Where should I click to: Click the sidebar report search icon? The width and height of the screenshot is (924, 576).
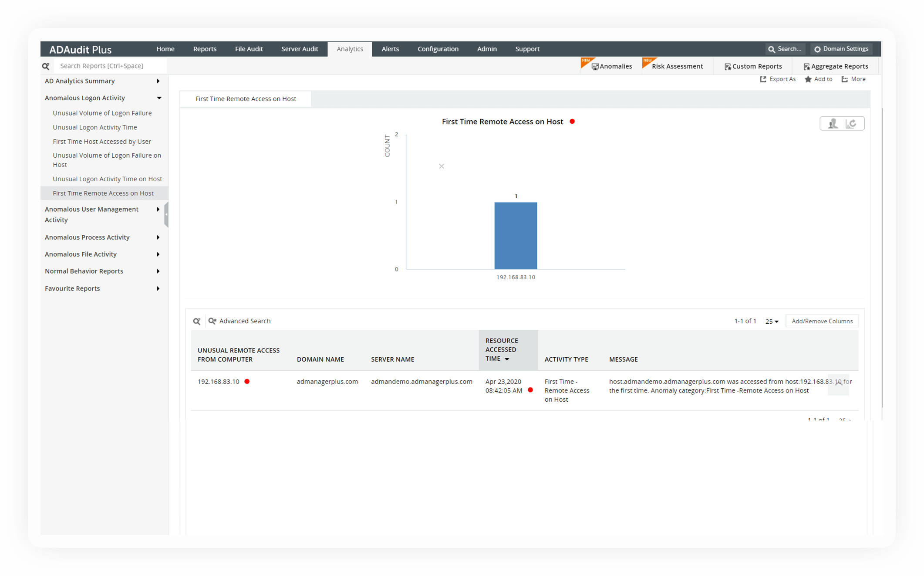(46, 66)
